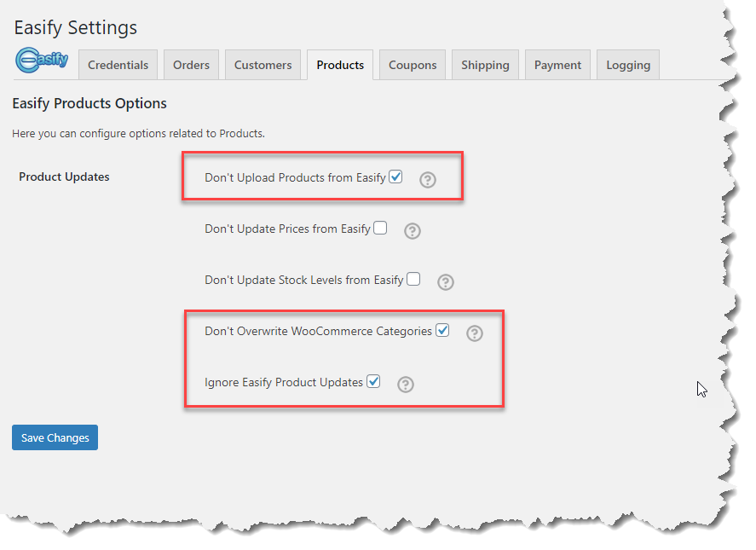View help for Don't Overwrite WooCommerce Categories
Image resolution: width=756 pixels, height=550 pixels.
475,333
